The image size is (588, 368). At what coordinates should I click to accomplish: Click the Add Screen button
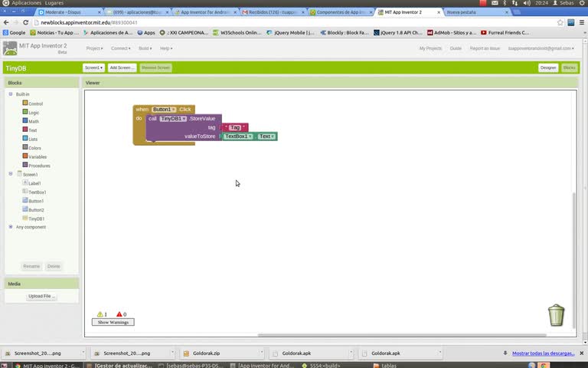point(122,67)
